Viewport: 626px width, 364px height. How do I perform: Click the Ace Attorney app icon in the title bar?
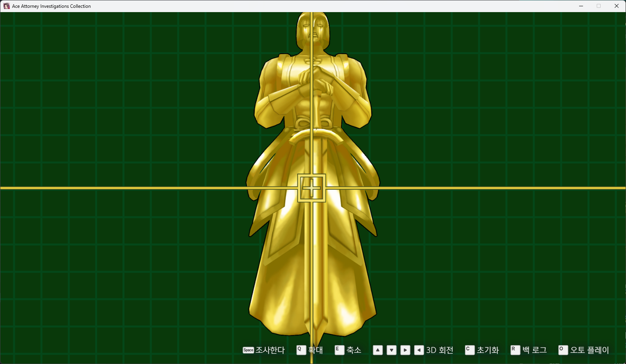pyautogui.click(x=7, y=6)
